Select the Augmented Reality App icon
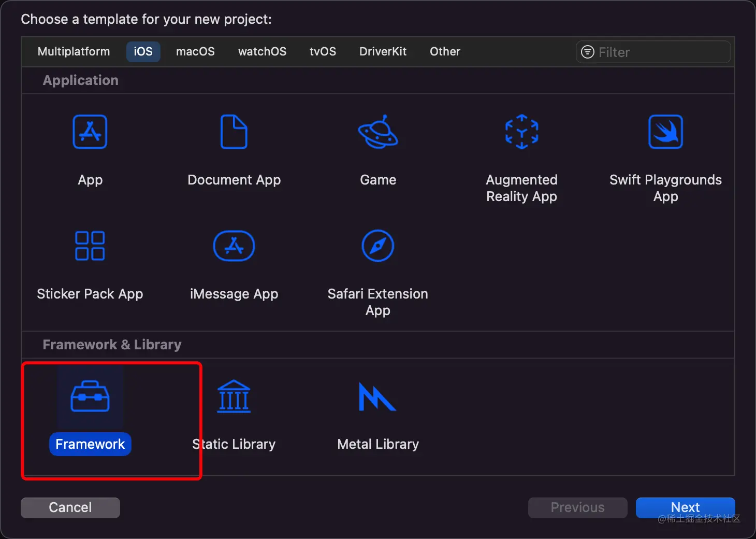Viewport: 756px width, 539px height. click(522, 132)
